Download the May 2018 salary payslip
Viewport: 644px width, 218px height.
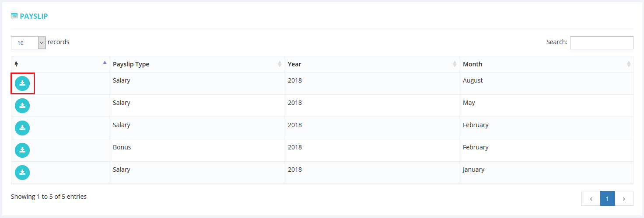pos(22,106)
